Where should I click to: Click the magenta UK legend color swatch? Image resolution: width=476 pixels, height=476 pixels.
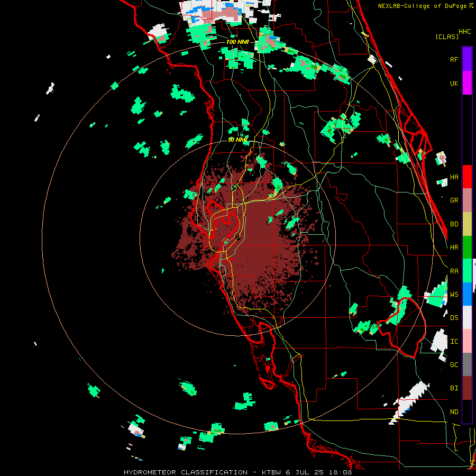click(x=467, y=83)
